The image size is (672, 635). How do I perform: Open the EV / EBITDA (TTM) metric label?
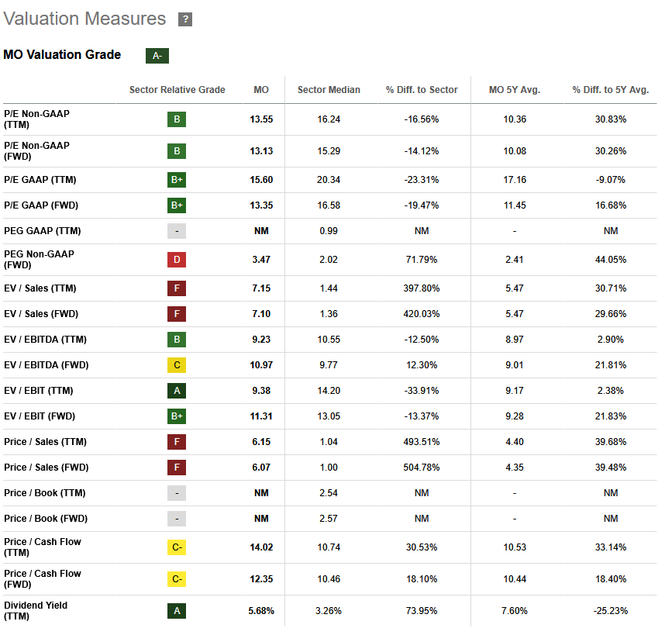(x=45, y=340)
